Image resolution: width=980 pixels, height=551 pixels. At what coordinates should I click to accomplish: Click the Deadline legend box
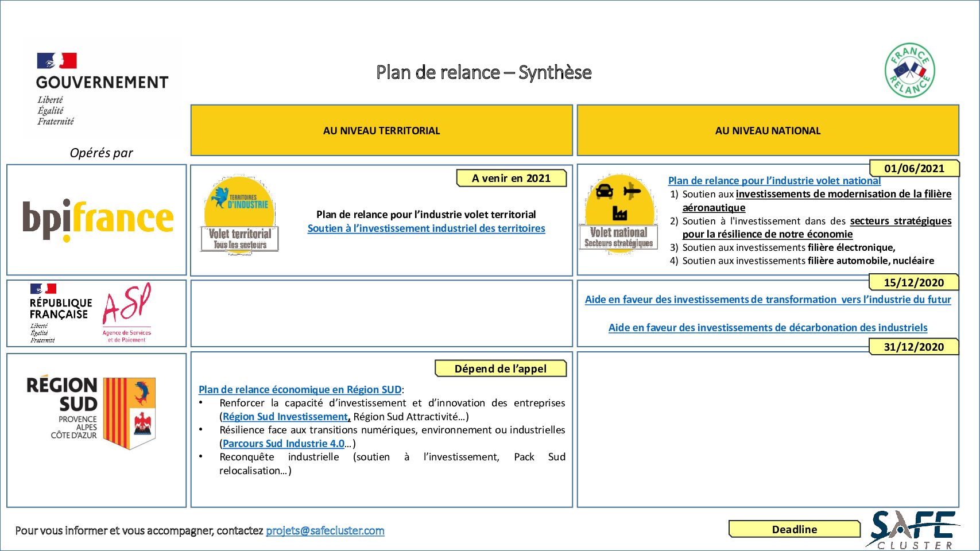794,529
